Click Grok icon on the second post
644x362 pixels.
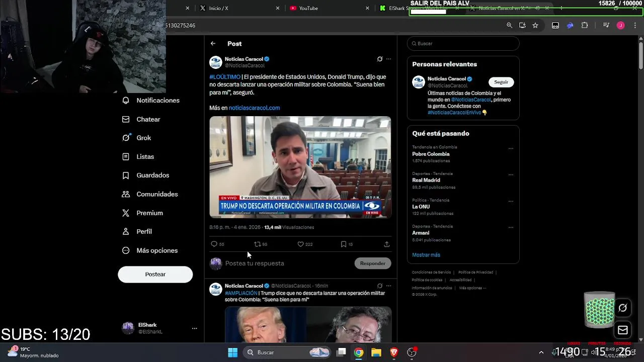(x=380, y=286)
